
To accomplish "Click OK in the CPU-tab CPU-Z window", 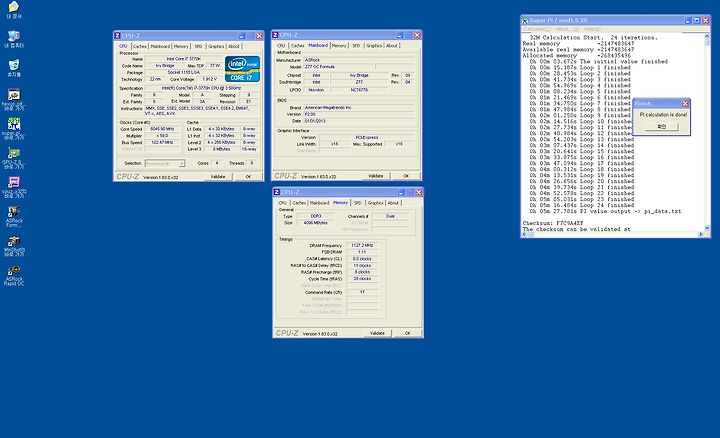I will pyautogui.click(x=248, y=177).
